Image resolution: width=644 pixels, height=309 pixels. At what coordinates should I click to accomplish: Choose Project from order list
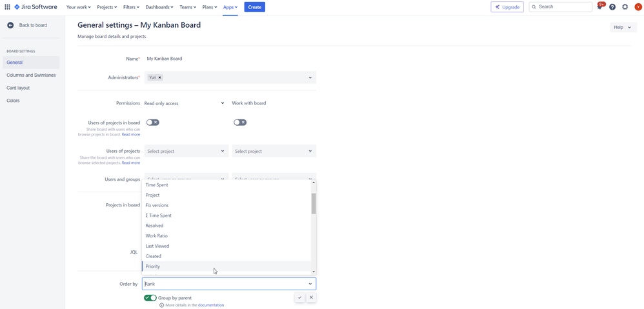[226, 195]
